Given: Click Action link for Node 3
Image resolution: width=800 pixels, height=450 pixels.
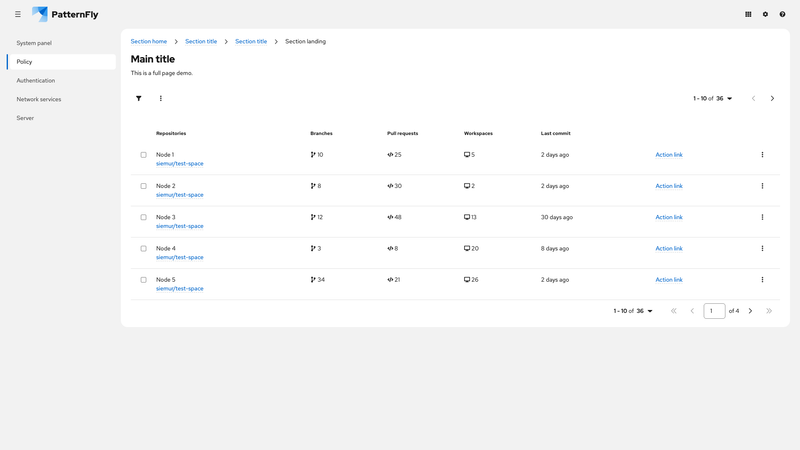Looking at the screenshot, I should pos(669,217).
